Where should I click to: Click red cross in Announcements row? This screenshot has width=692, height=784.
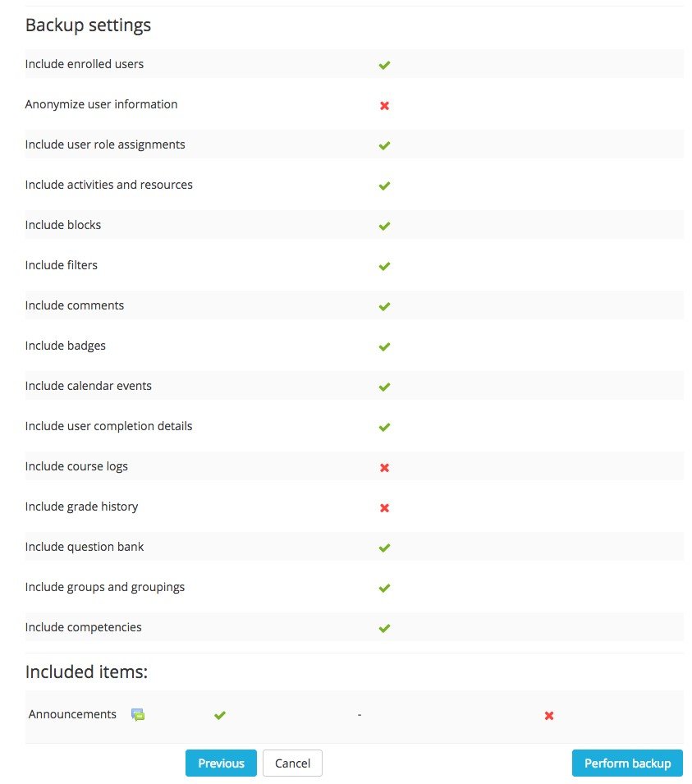click(549, 716)
